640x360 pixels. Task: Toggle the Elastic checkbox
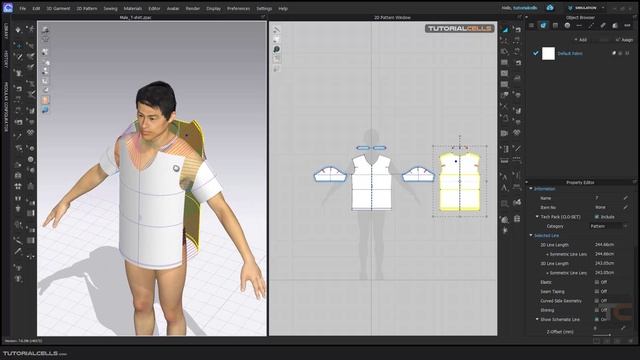pyautogui.click(x=597, y=282)
